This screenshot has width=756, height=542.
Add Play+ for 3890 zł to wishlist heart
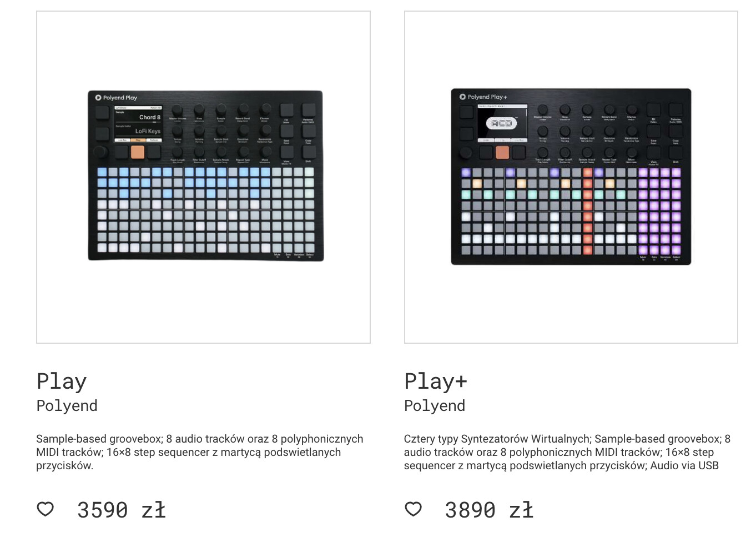tap(413, 509)
